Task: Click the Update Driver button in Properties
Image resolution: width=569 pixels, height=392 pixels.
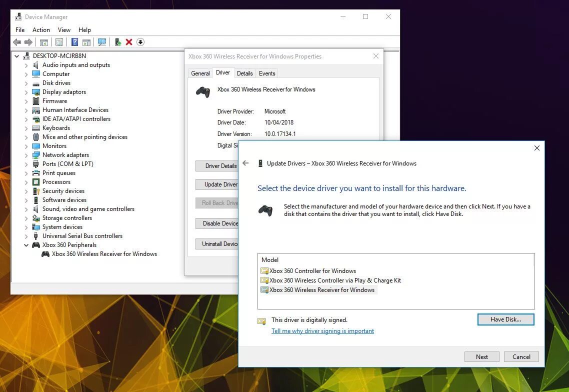Action: (216, 184)
